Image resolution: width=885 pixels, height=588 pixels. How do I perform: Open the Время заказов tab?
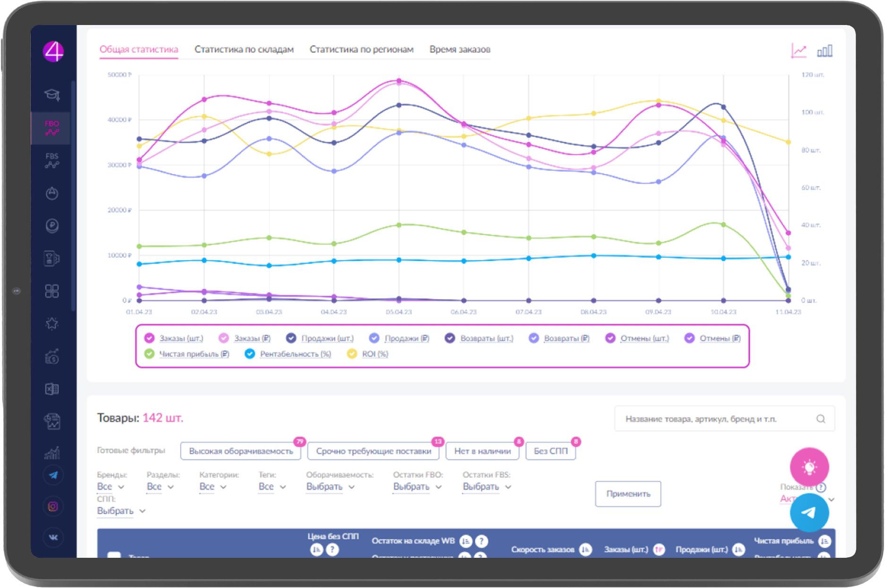tap(459, 50)
